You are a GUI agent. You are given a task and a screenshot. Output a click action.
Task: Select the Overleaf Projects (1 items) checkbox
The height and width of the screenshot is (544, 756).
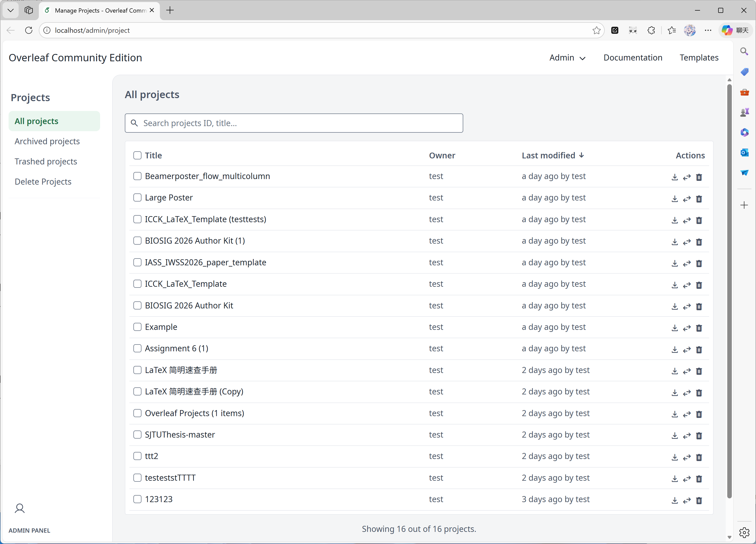(137, 413)
